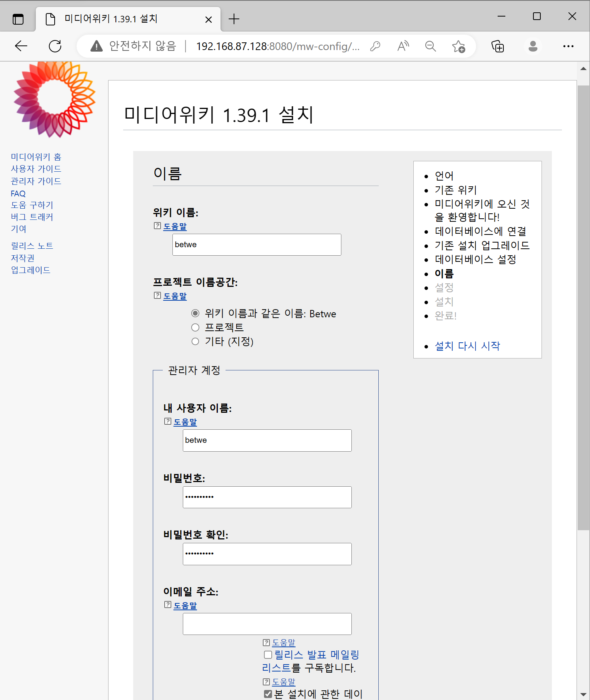Open the saved password key icon
Screen dimensions: 590x700
(x=375, y=46)
